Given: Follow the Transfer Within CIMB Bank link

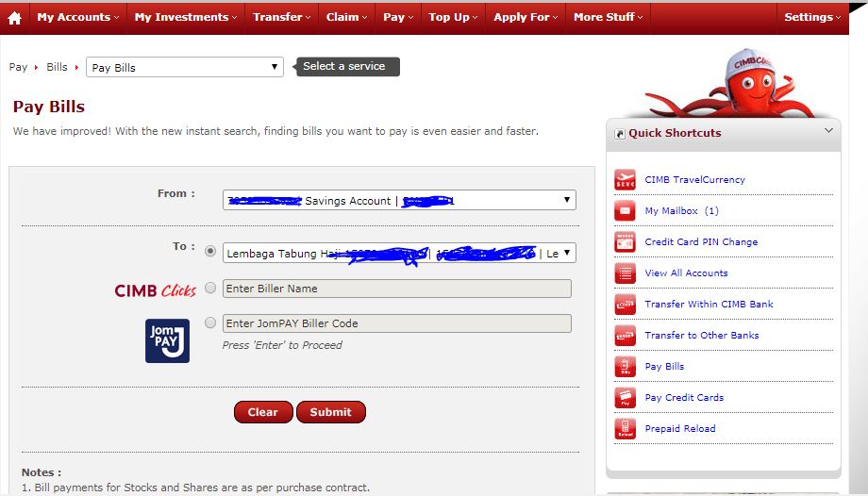Looking at the screenshot, I should tap(709, 304).
